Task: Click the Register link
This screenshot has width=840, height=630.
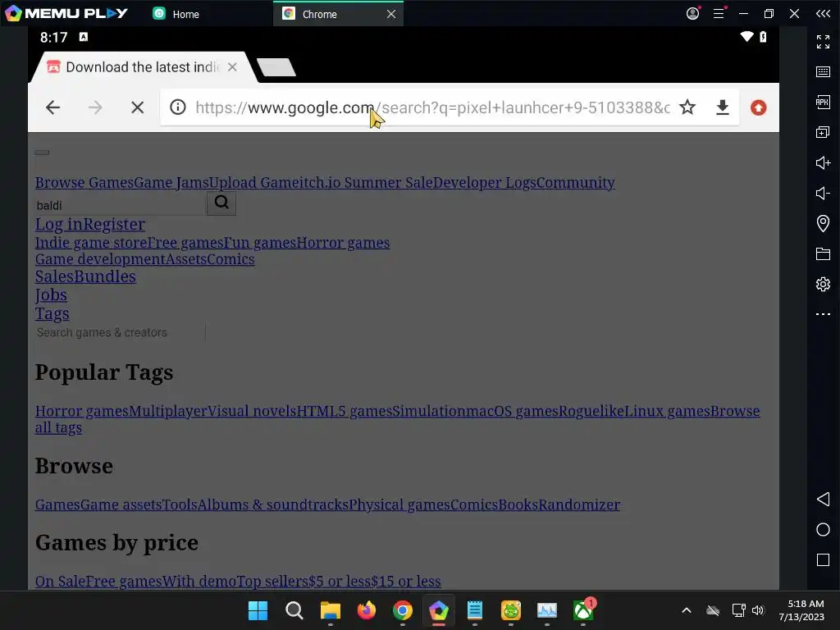Action: (x=114, y=224)
